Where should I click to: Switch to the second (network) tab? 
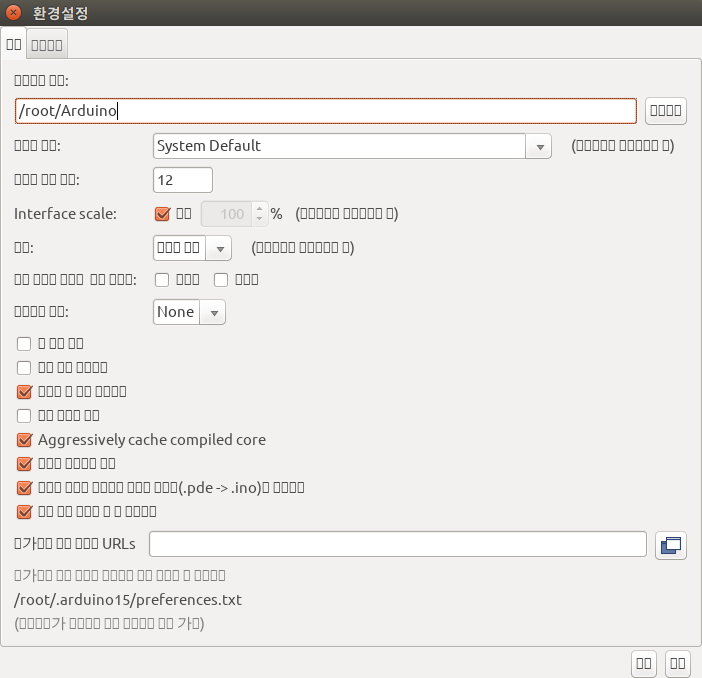pyautogui.click(x=47, y=45)
